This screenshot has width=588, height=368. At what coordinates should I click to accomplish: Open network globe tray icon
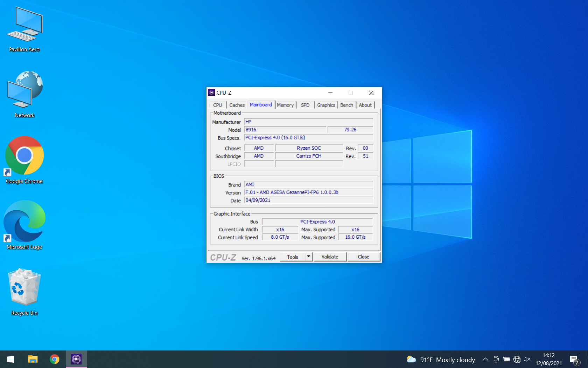pyautogui.click(x=517, y=359)
